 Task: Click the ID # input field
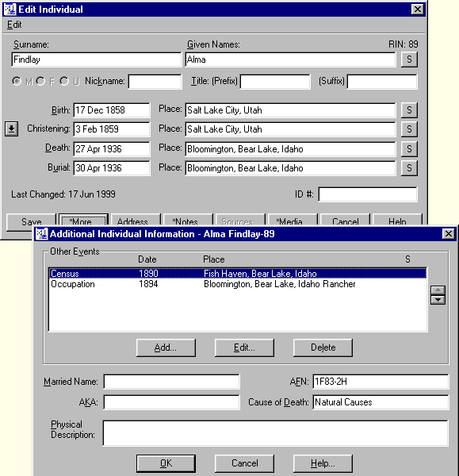[x=368, y=194]
